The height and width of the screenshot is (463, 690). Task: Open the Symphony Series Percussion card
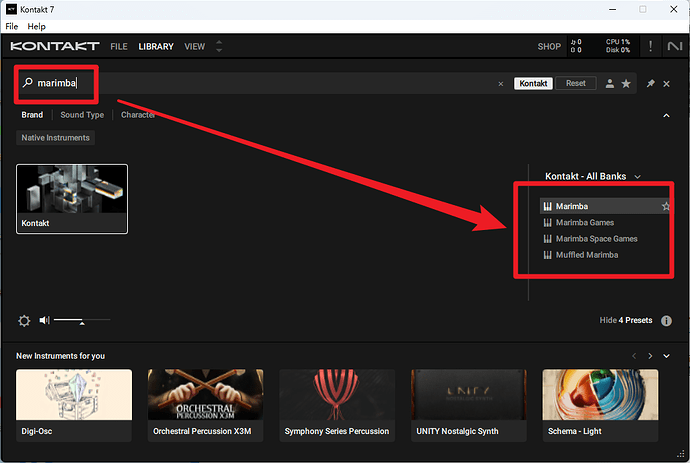pos(337,405)
